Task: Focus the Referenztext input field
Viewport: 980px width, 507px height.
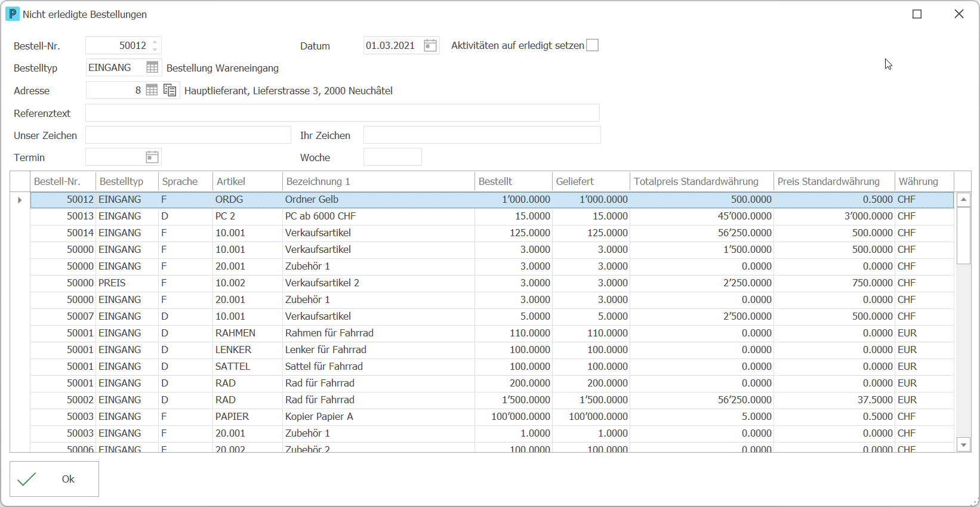Action: click(x=343, y=113)
